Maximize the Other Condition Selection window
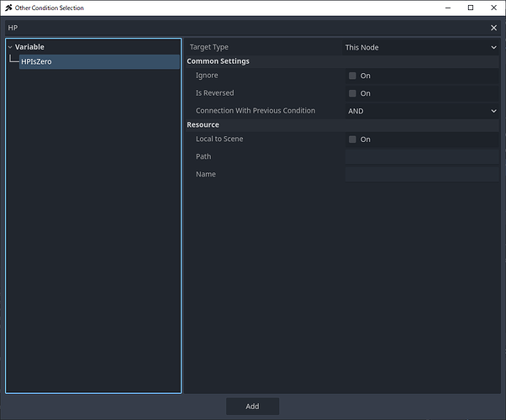This screenshot has height=420, width=506. (x=470, y=8)
